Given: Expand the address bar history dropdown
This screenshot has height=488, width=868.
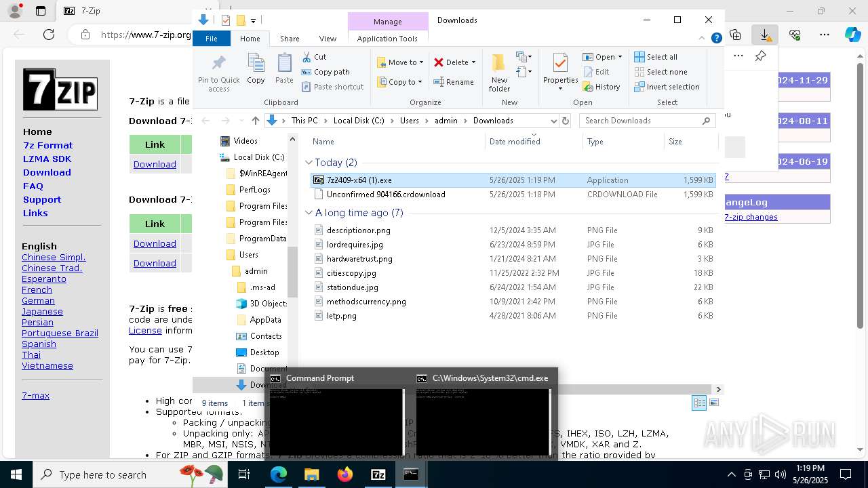Looking at the screenshot, I should click(x=553, y=121).
